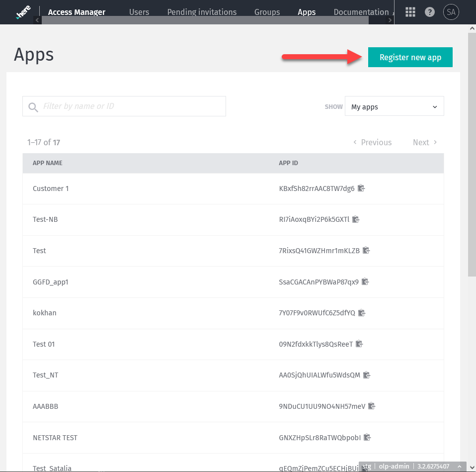Open the My apps show dropdown
This screenshot has width=476, height=472.
point(394,106)
